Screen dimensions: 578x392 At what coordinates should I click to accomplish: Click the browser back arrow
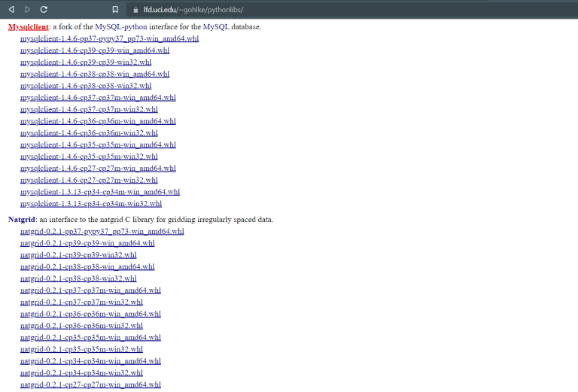pyautogui.click(x=11, y=9)
